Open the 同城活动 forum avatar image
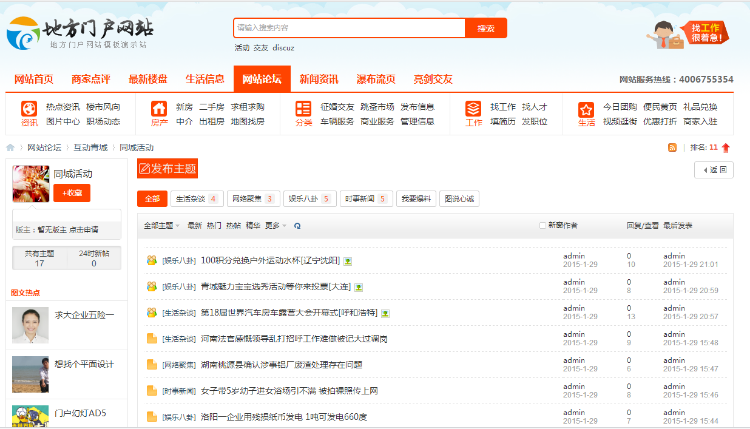 coord(31,184)
